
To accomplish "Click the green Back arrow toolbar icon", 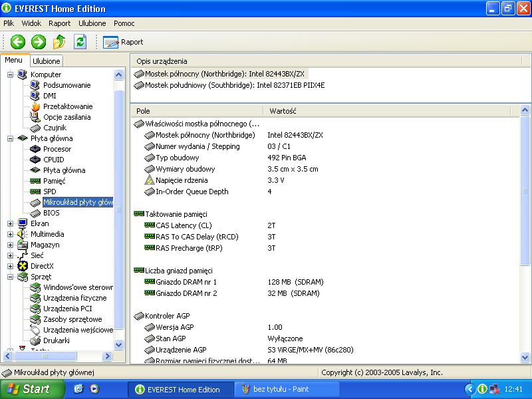I will [18, 42].
